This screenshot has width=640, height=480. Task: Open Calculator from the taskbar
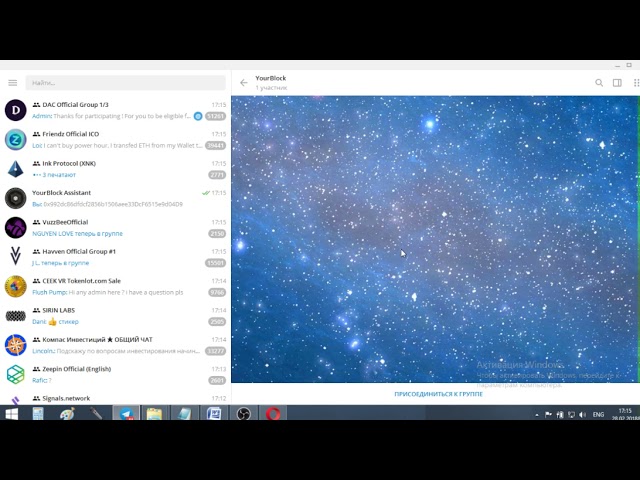pyautogui.click(x=38, y=414)
